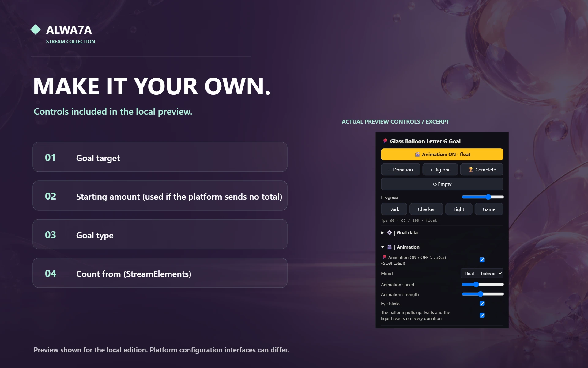
Task: Click the STREAM COLLECTION subtitle text
Action: click(70, 41)
